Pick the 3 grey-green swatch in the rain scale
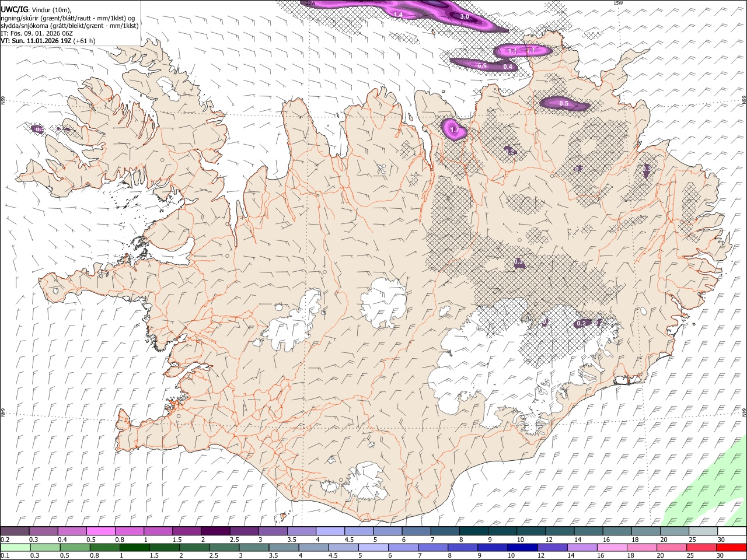The image size is (747, 560). 254,547
